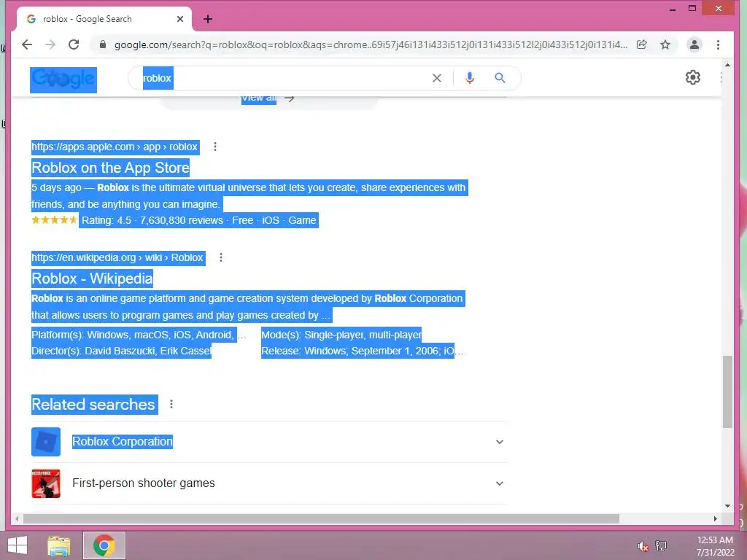Clear the search box with X
This screenshot has height=560, width=747.
pos(437,78)
